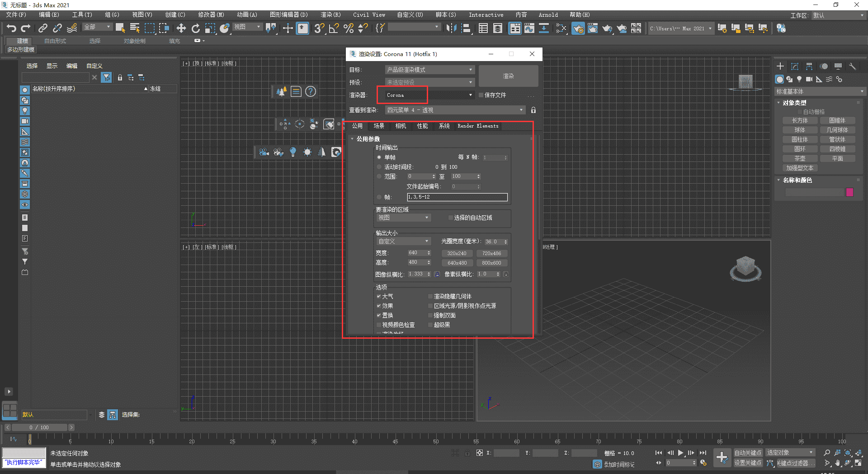The width and height of the screenshot is (868, 474).
Task: Click the Undo arrow icon
Action: click(x=11, y=28)
